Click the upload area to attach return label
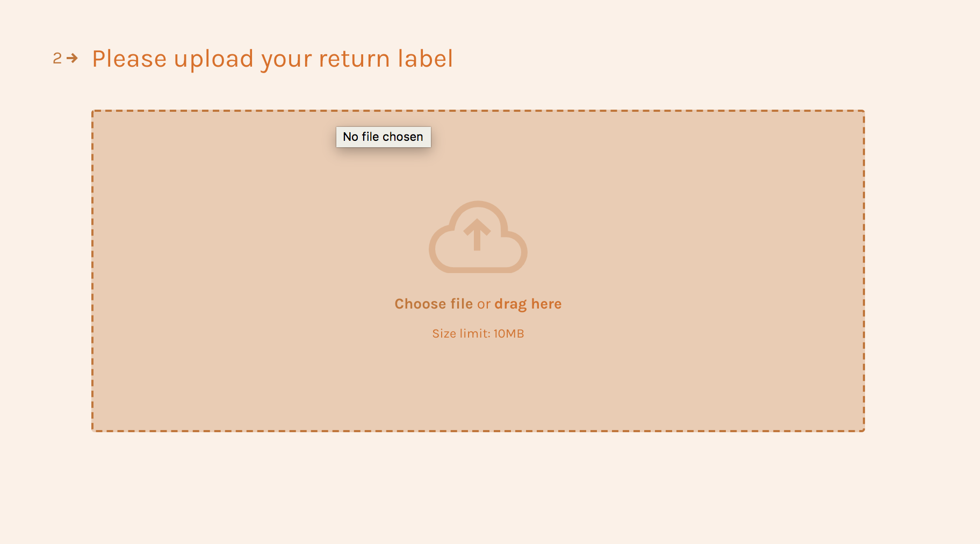980x544 pixels. click(478, 269)
